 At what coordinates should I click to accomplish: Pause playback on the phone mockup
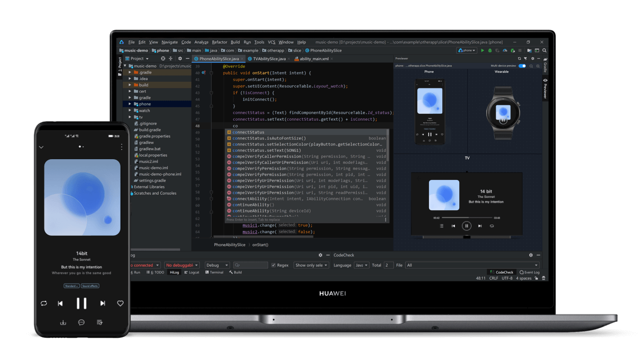point(81,303)
